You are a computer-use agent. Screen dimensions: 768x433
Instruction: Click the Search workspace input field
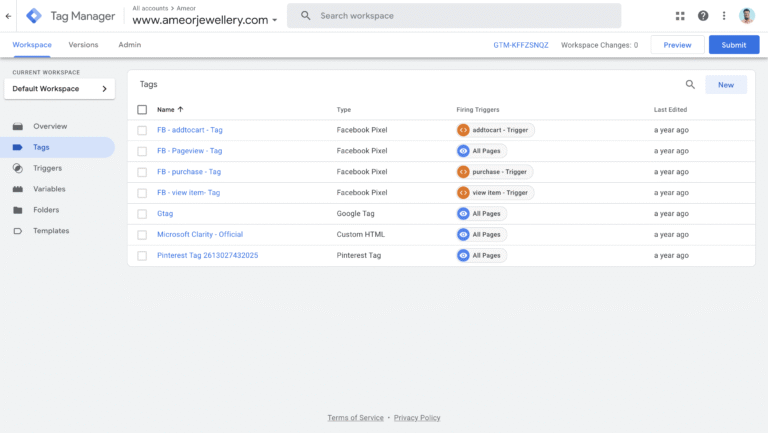pyautogui.click(x=460, y=16)
